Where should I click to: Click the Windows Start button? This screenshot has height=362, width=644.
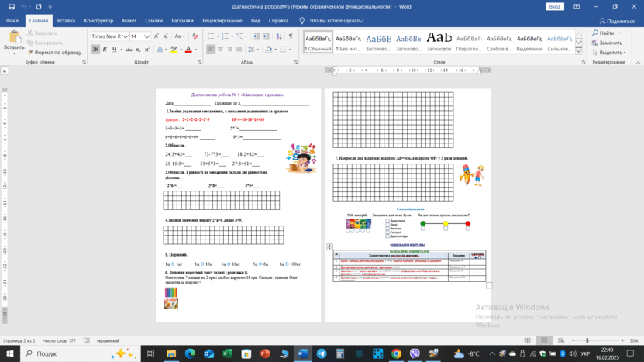[x=10, y=353]
